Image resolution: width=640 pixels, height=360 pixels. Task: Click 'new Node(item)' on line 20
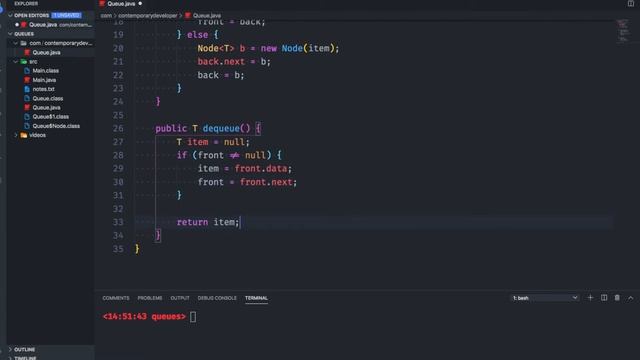[x=297, y=48]
